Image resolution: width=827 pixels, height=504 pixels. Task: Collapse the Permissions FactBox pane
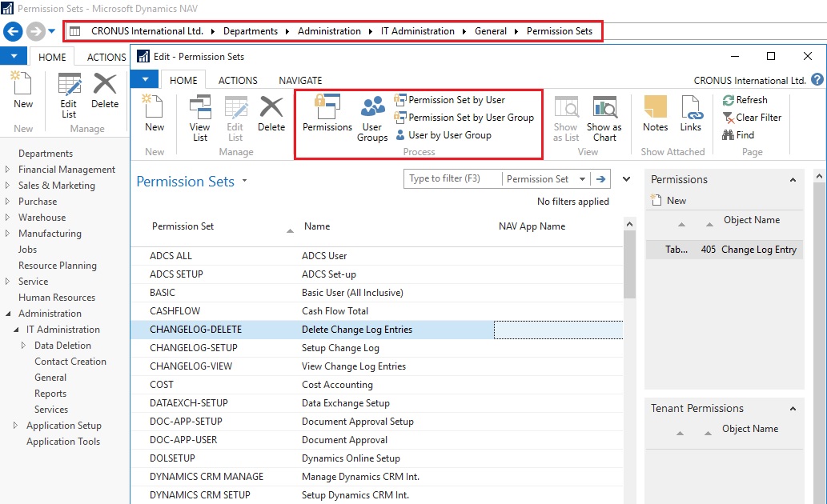coord(793,180)
